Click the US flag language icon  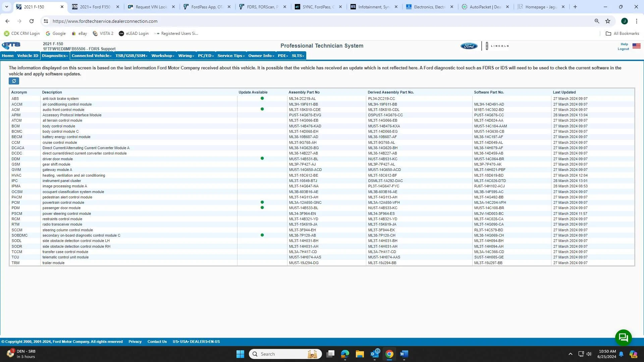coord(636,46)
